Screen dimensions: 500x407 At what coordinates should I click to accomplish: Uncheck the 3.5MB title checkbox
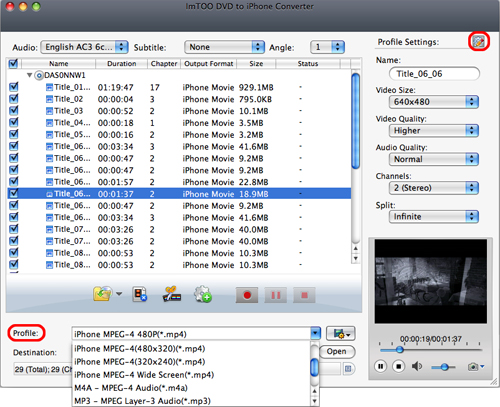(14, 123)
